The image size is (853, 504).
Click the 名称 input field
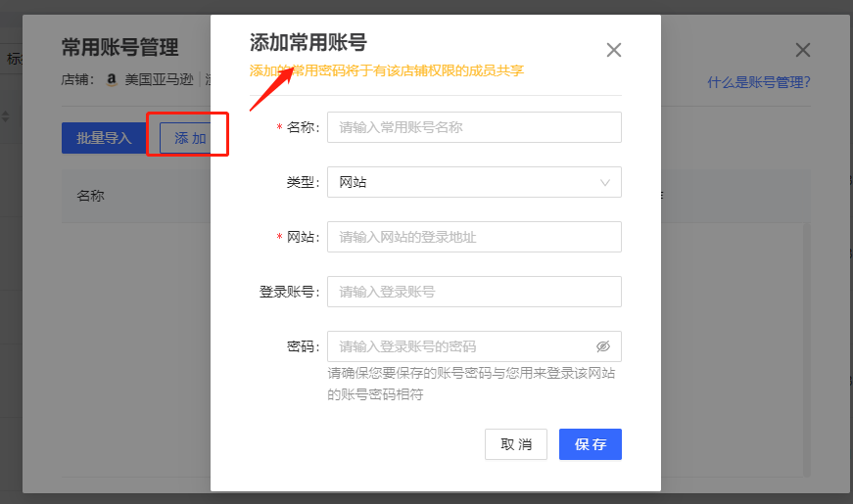pos(474,127)
